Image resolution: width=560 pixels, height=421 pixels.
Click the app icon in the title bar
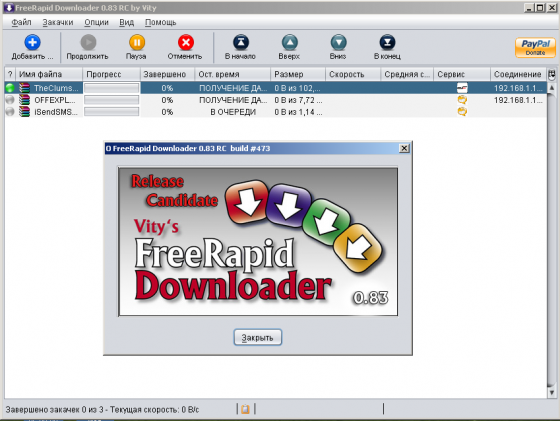click(x=9, y=7)
